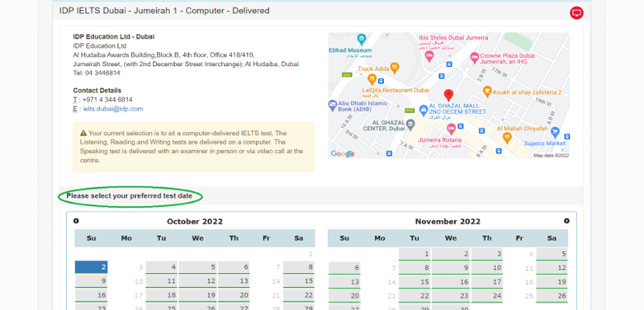Choose October 6 test date

tap(234, 267)
